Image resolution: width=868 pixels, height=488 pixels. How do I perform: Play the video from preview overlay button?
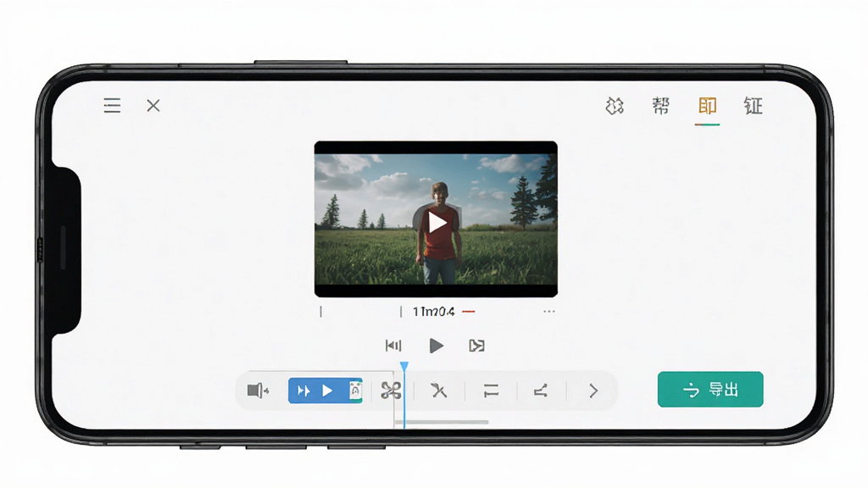437,223
